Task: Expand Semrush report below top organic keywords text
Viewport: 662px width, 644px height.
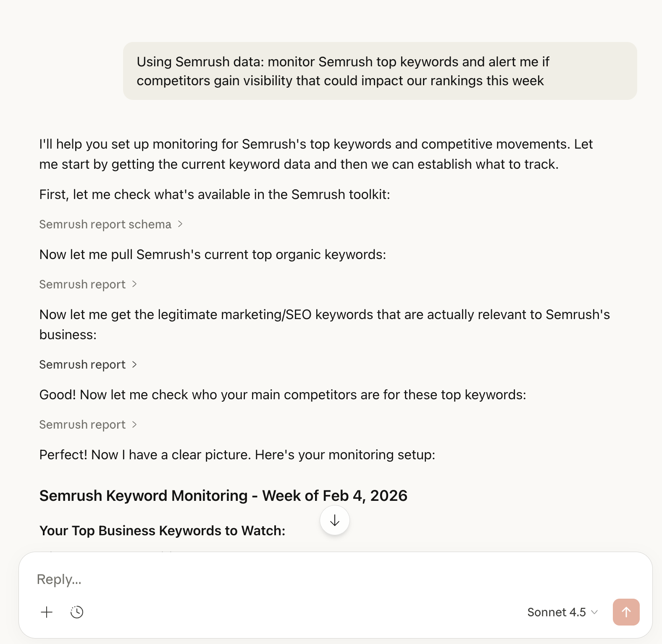Action: 82,284
